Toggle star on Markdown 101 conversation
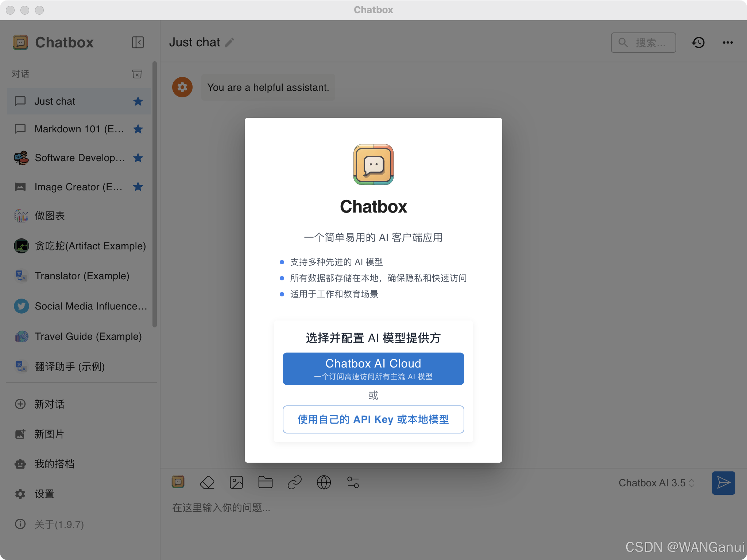The height and width of the screenshot is (560, 747). [138, 129]
